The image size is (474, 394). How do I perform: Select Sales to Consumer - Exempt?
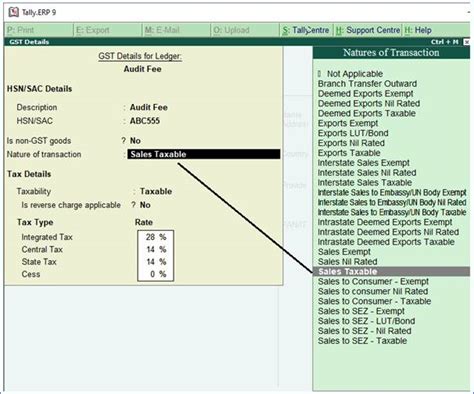click(373, 281)
